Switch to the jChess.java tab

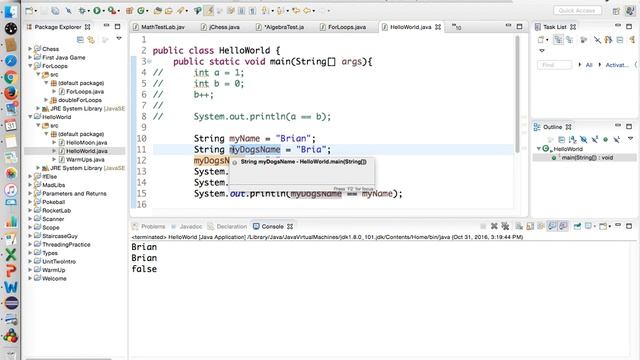click(x=224, y=27)
